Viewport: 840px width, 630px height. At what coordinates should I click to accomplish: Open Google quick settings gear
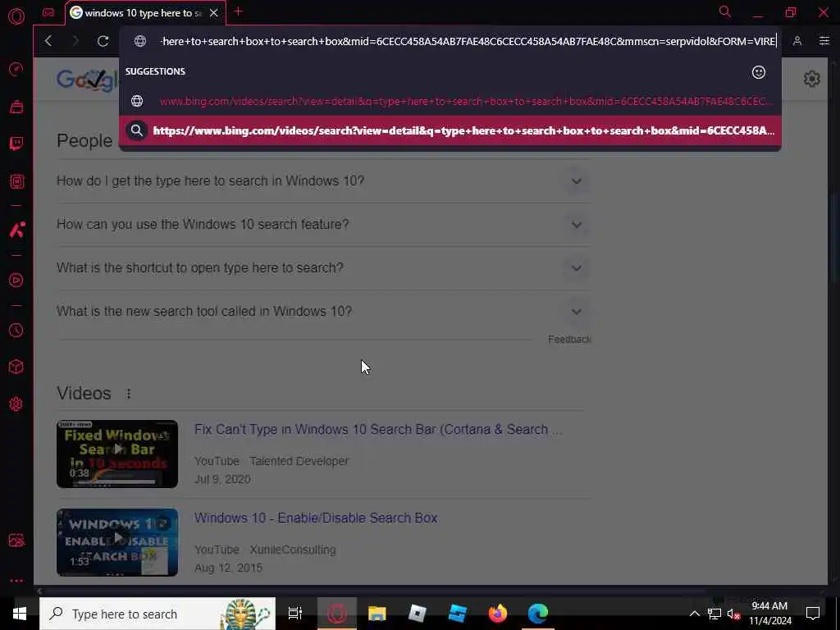pyautogui.click(x=811, y=79)
